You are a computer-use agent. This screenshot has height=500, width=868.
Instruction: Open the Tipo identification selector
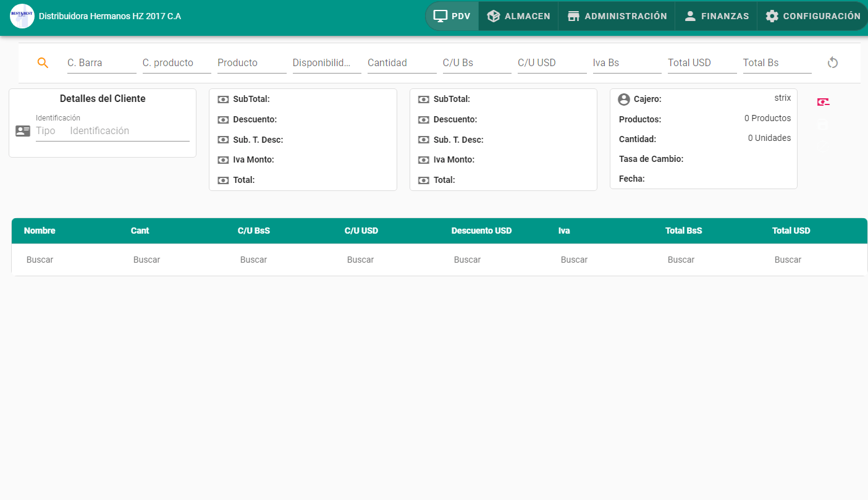point(46,131)
